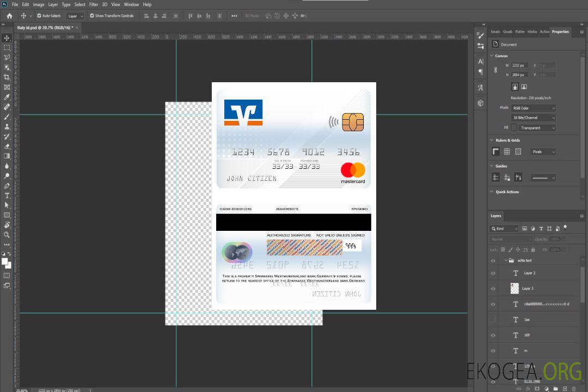Open the Transparent fill dropdown
Image resolution: width=588 pixels, height=392 pixels.
point(537,128)
